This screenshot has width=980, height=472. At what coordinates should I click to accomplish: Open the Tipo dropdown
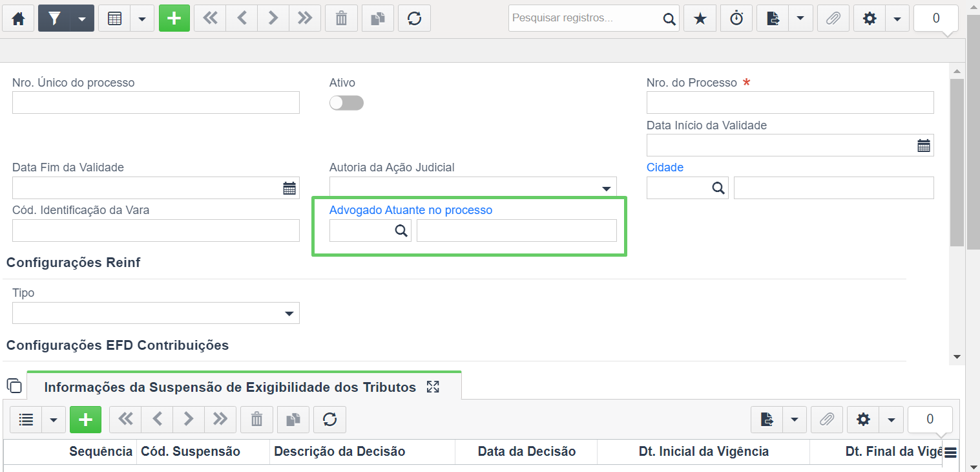point(156,313)
